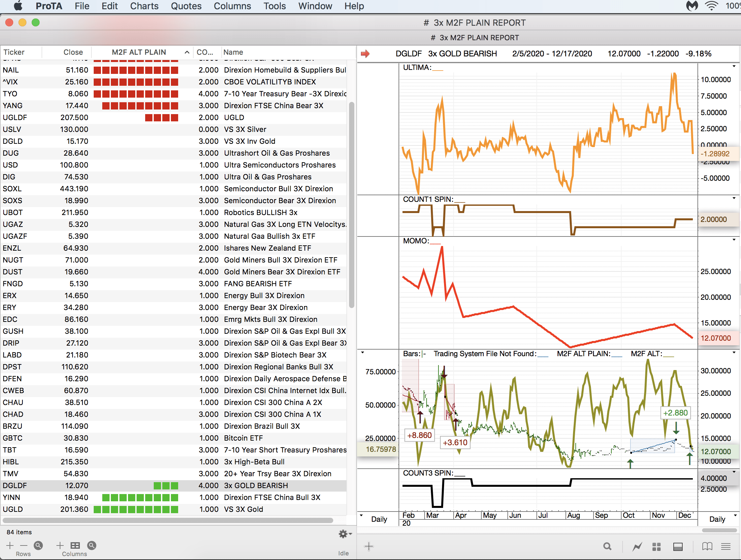Open the Apple menu
This screenshot has width=741, height=560.
click(x=18, y=6)
